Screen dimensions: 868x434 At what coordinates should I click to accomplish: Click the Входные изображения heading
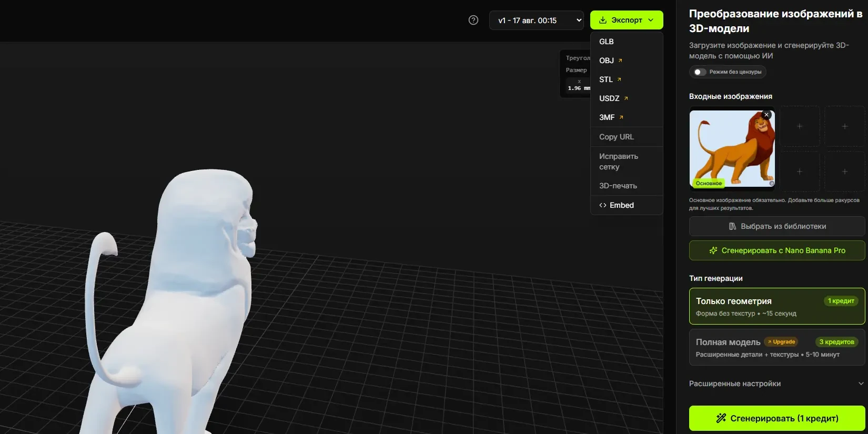coord(731,96)
